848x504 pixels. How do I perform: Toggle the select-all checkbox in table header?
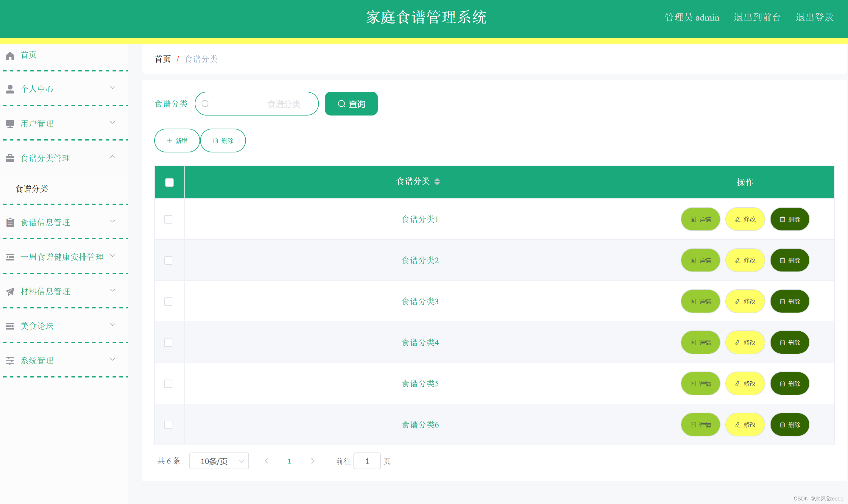(x=169, y=182)
